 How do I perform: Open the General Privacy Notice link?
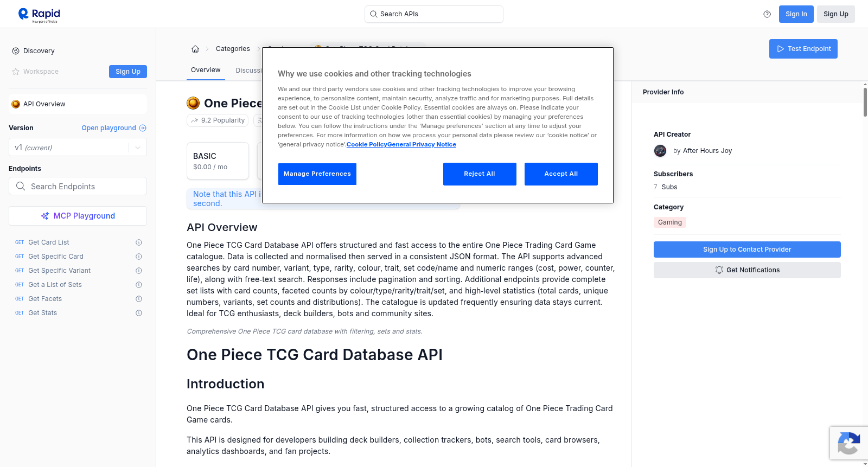[422, 144]
